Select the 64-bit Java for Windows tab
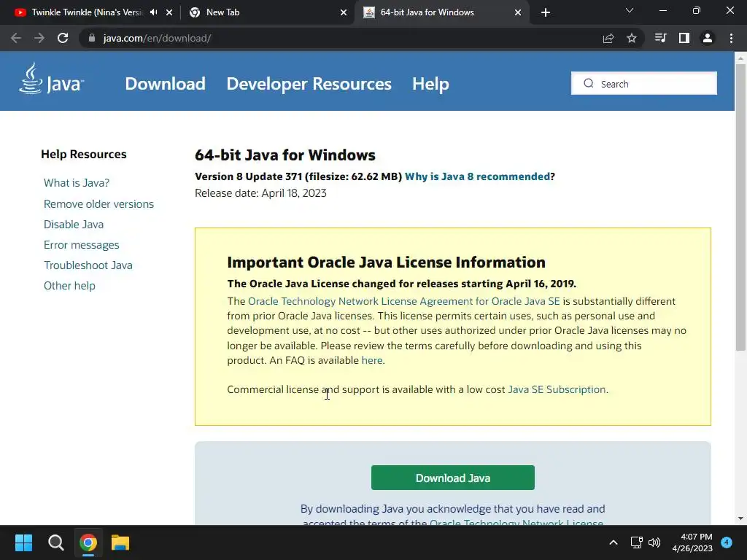 coord(427,12)
